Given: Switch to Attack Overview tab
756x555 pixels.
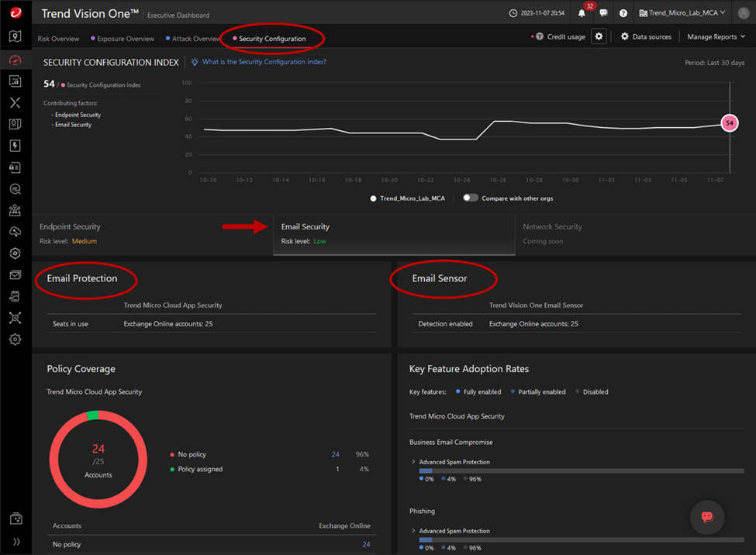Looking at the screenshot, I should [x=192, y=39].
